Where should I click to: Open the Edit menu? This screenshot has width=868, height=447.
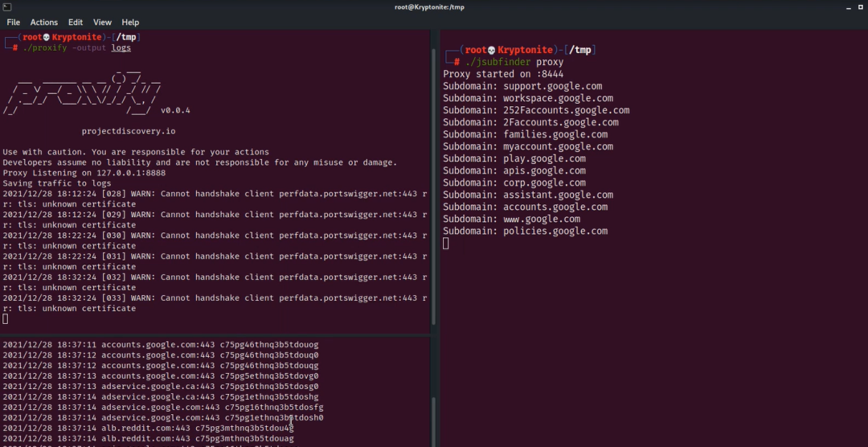pyautogui.click(x=76, y=23)
